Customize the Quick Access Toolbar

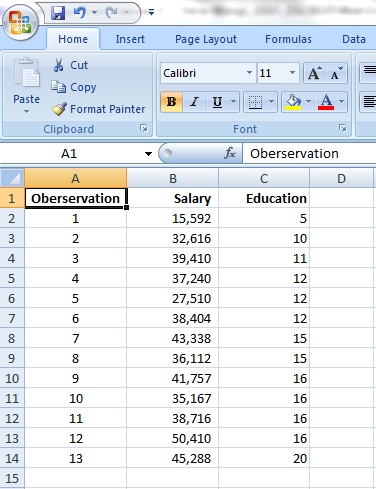(151, 12)
